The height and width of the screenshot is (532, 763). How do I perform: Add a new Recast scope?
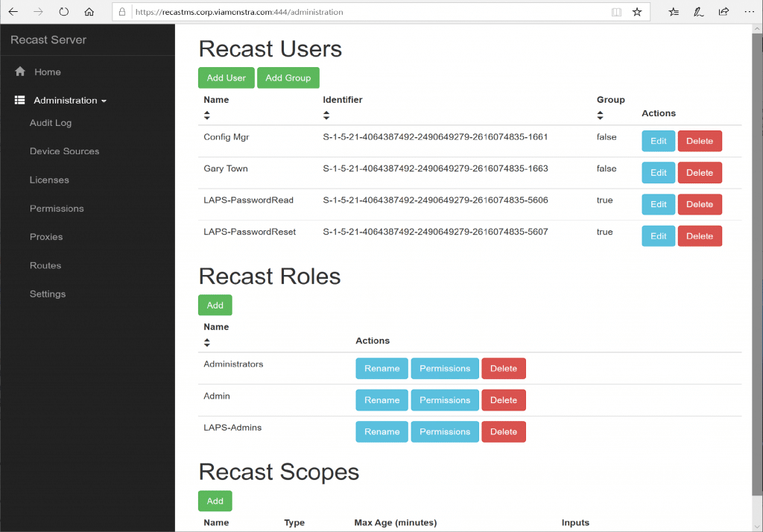[215, 501]
